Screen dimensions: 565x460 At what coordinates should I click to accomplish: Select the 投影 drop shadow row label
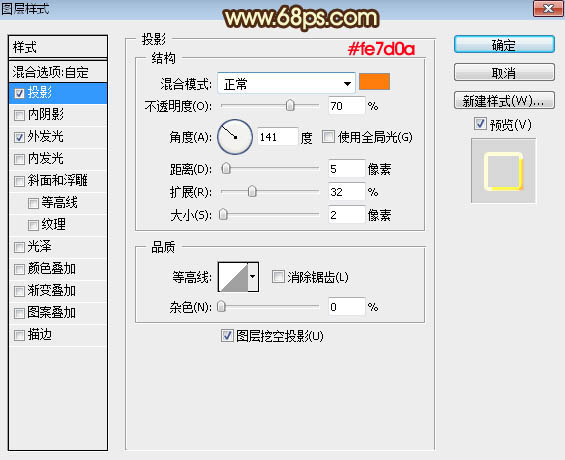(40, 93)
